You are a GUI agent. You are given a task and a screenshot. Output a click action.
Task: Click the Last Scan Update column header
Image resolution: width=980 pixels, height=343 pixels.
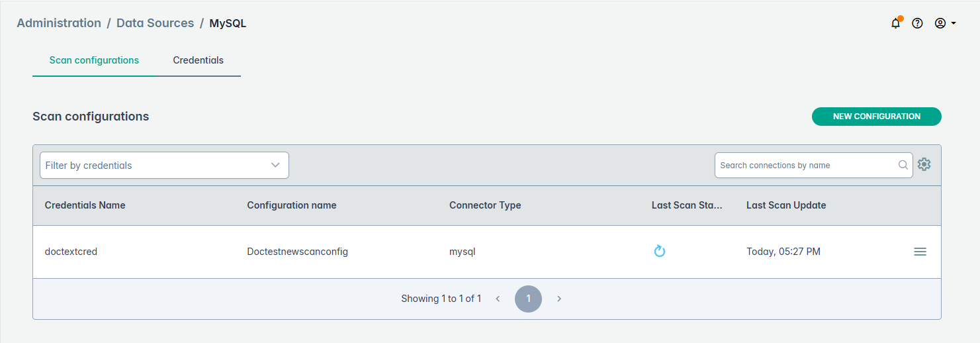[x=786, y=205]
